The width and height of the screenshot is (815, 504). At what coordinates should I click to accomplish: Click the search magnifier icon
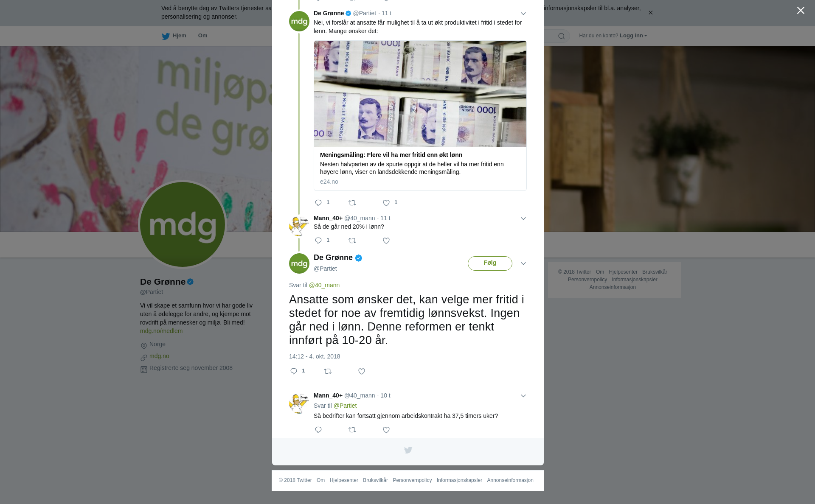click(562, 36)
